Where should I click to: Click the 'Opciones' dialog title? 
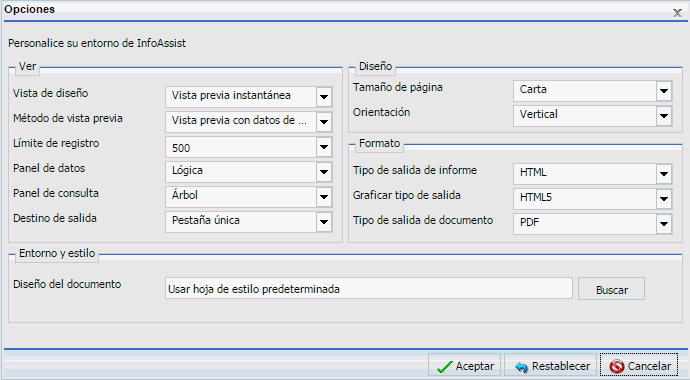click(29, 9)
